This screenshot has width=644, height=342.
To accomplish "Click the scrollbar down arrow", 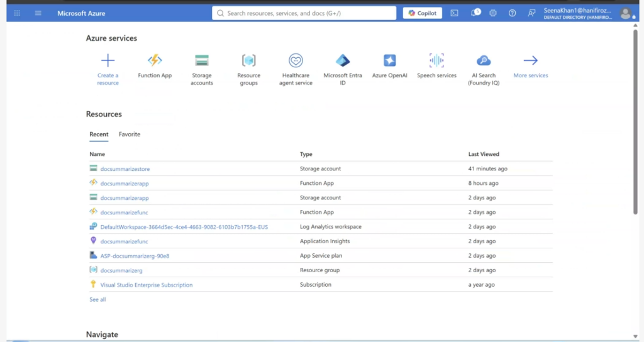I will pos(635,336).
